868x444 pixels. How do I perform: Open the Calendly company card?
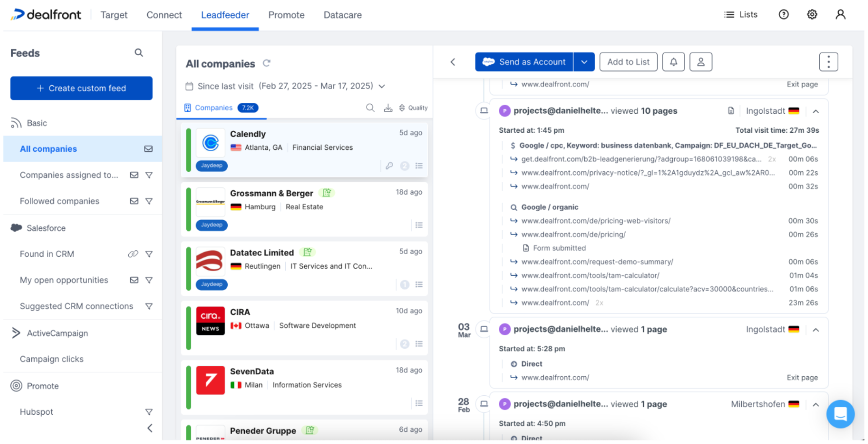tap(304, 150)
